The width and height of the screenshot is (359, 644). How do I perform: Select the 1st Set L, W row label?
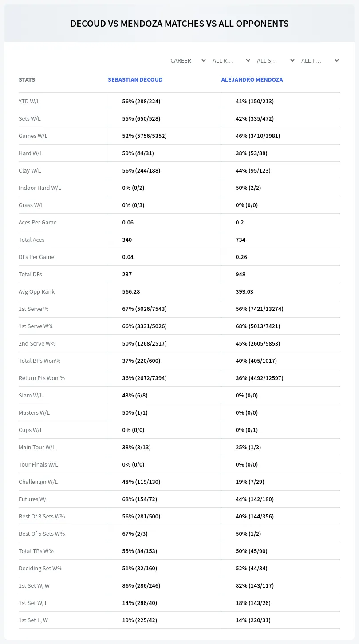[33, 620]
